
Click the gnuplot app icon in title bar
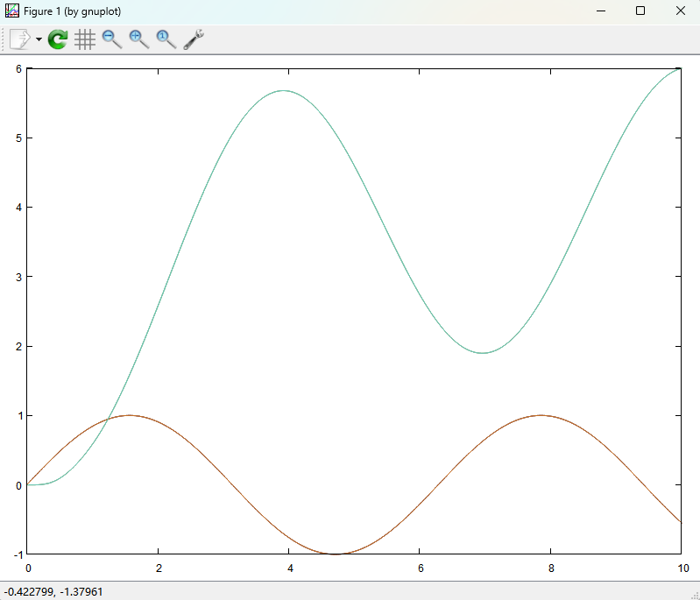[x=12, y=11]
